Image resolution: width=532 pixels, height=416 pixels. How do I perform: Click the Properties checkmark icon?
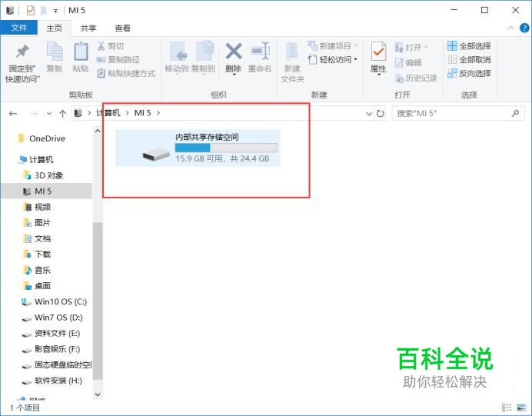coord(378,52)
